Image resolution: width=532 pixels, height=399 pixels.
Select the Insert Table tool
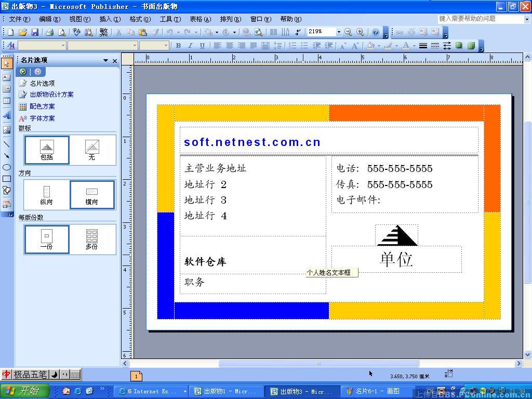[x=6, y=101]
